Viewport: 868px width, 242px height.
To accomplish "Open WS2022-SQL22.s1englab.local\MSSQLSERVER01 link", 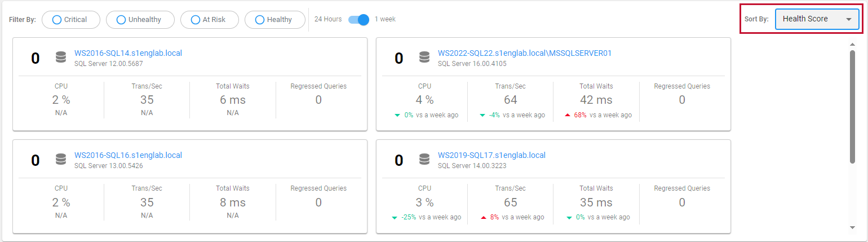I will (524, 53).
